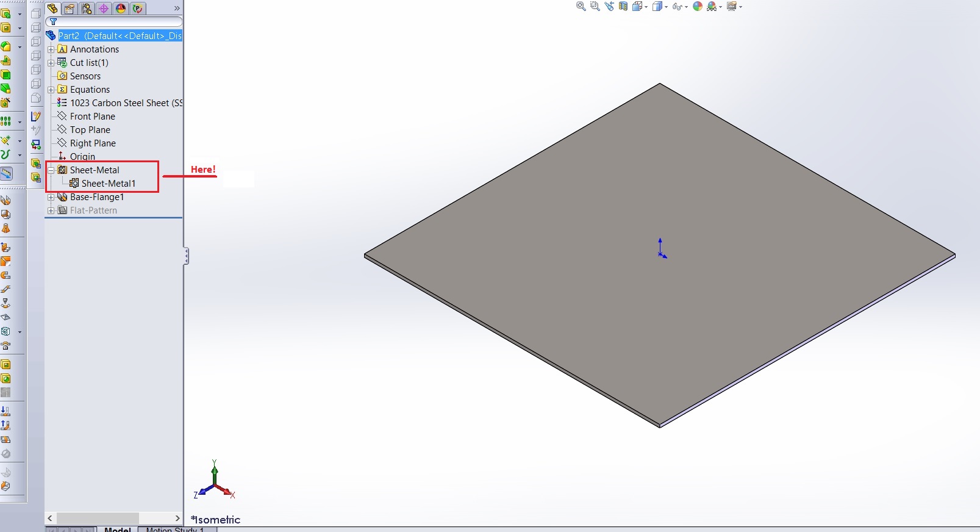Viewport: 980px width, 532px height.
Task: Click the Sketched Bend icon
Action: coord(6,303)
